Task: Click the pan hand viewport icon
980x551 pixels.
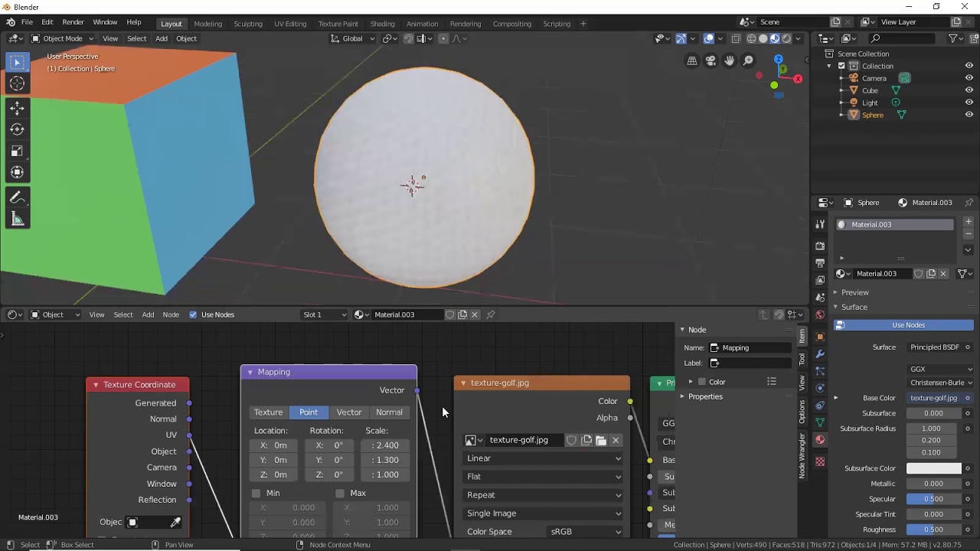Action: pyautogui.click(x=730, y=61)
